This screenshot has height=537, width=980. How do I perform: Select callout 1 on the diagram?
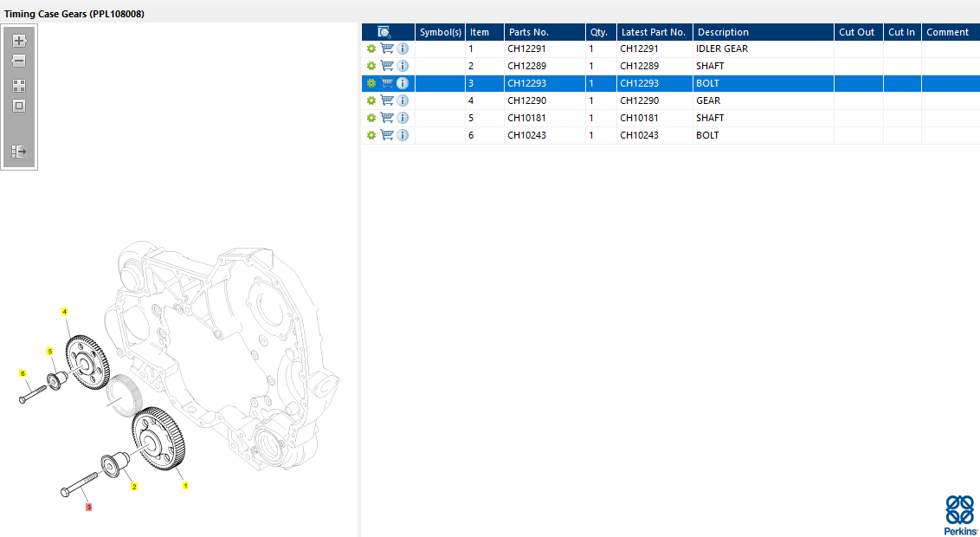click(x=185, y=485)
